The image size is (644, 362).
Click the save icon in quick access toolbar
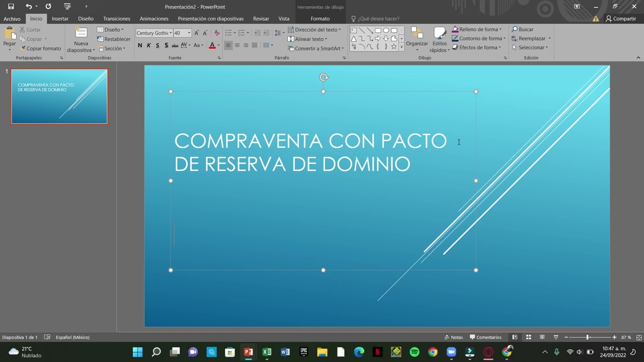11,7
